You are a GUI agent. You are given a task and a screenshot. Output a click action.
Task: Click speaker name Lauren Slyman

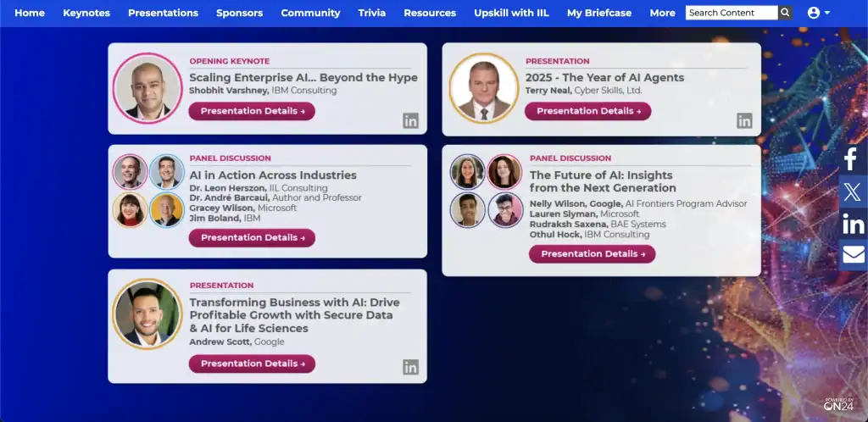point(564,214)
